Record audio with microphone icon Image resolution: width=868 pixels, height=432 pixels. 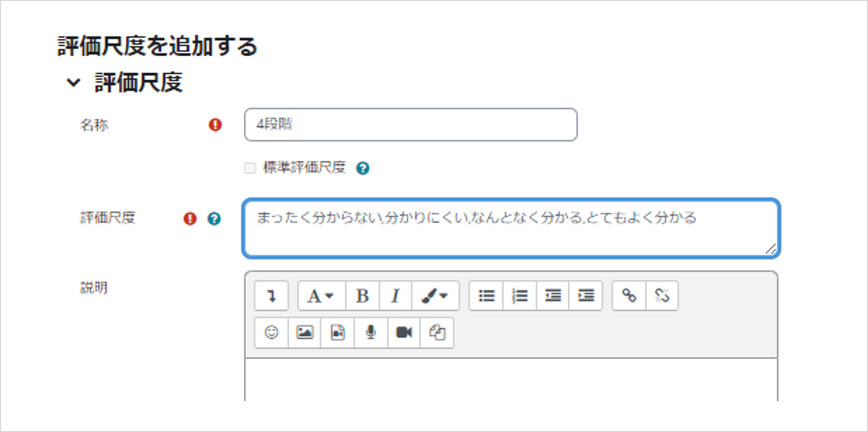click(x=371, y=333)
